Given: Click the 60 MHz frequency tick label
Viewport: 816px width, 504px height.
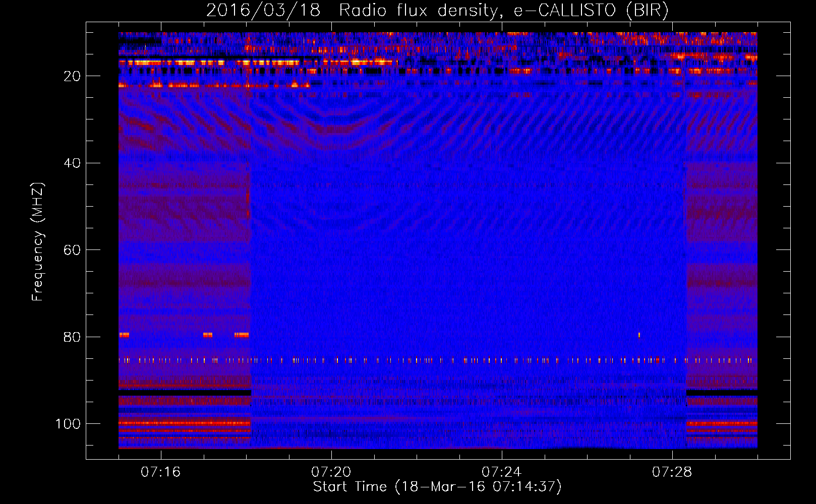Looking at the screenshot, I should [x=73, y=250].
